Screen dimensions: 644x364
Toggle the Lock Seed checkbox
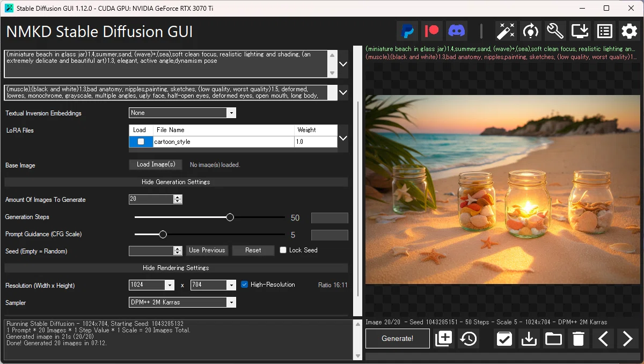tap(283, 250)
